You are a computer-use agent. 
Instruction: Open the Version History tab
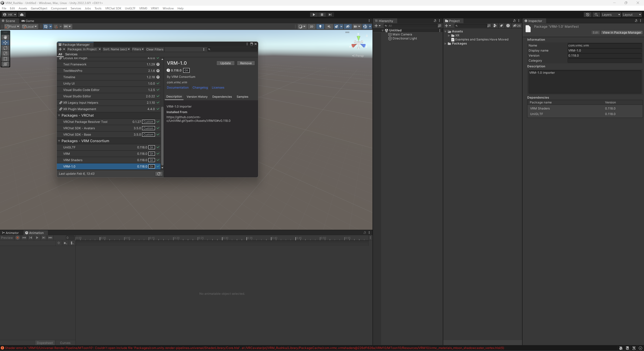[x=197, y=97]
